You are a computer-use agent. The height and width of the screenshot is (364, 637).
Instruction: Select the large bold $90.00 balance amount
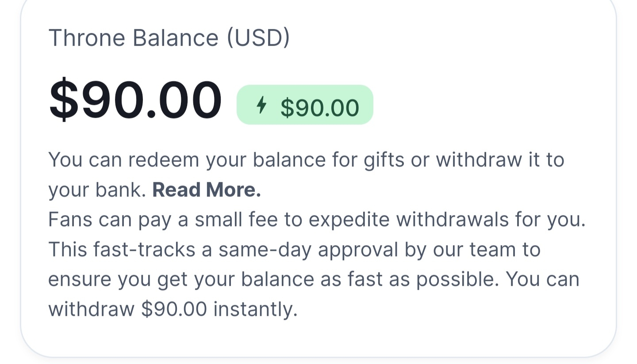pos(135,100)
